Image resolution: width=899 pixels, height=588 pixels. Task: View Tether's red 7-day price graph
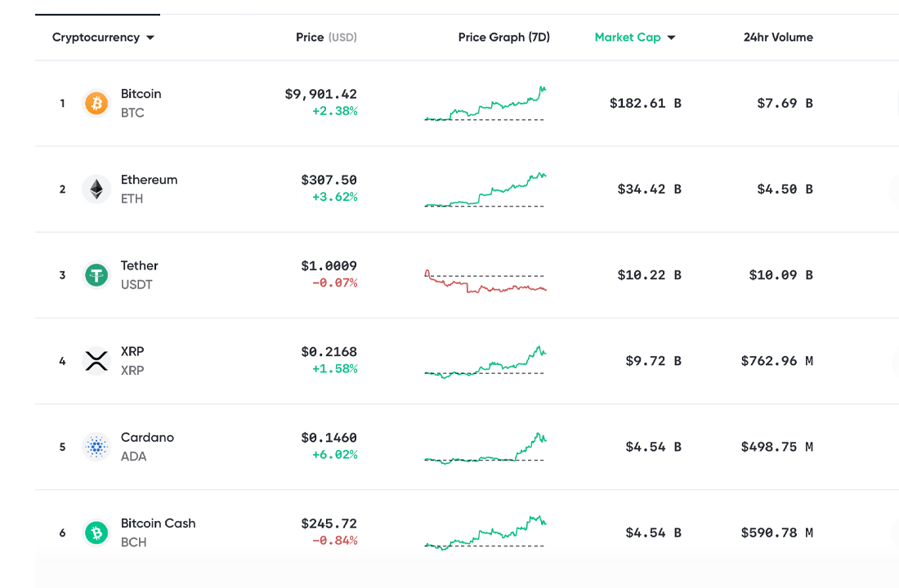pyautogui.click(x=485, y=281)
